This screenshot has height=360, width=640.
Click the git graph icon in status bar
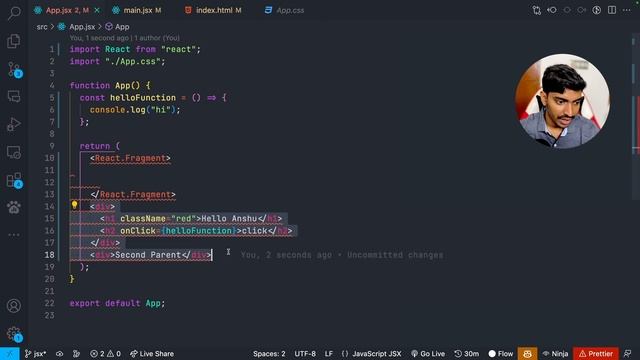click(x=76, y=353)
